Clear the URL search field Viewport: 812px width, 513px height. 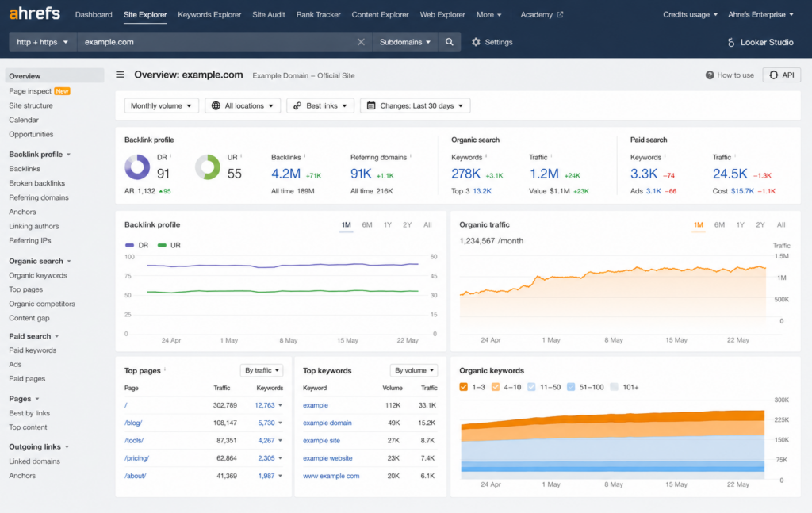[x=361, y=42]
